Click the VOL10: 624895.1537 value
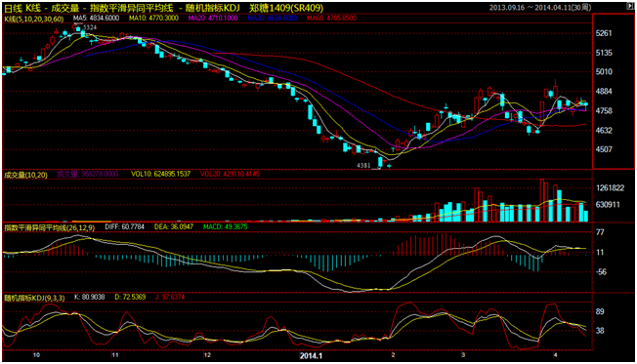The image size is (637, 364). (160, 174)
